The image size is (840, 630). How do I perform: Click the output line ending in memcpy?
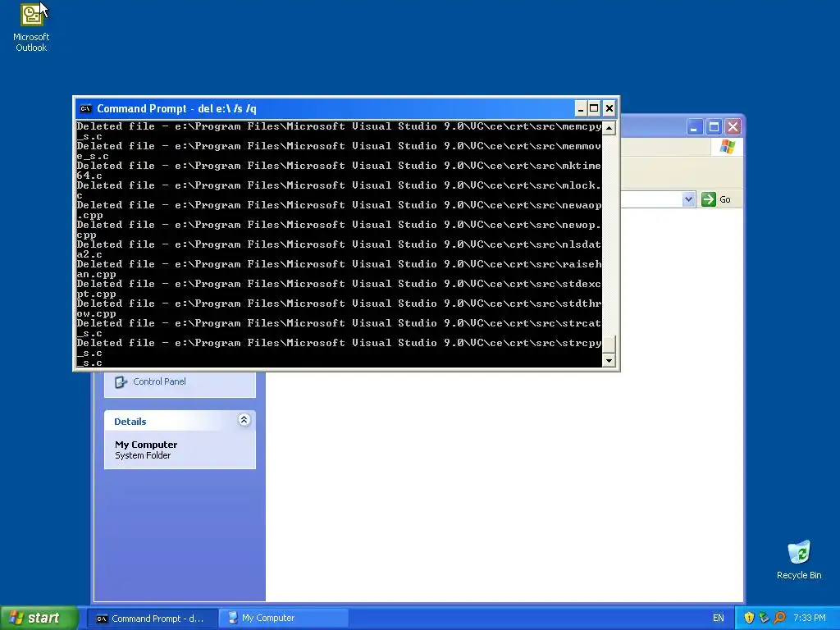click(x=339, y=126)
